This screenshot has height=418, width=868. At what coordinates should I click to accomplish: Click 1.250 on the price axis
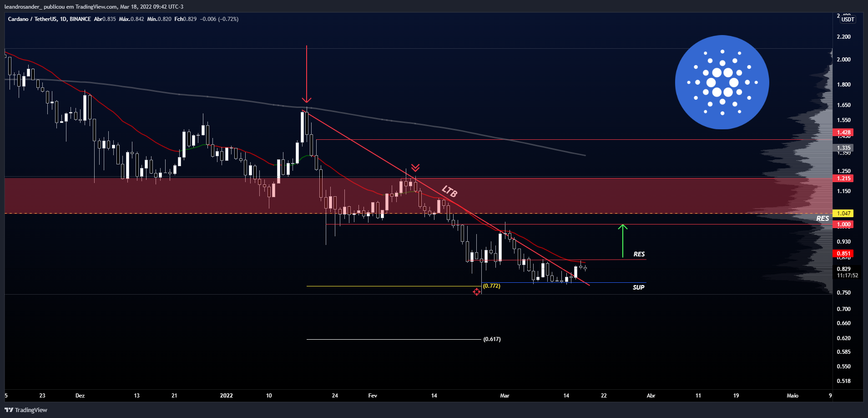843,171
